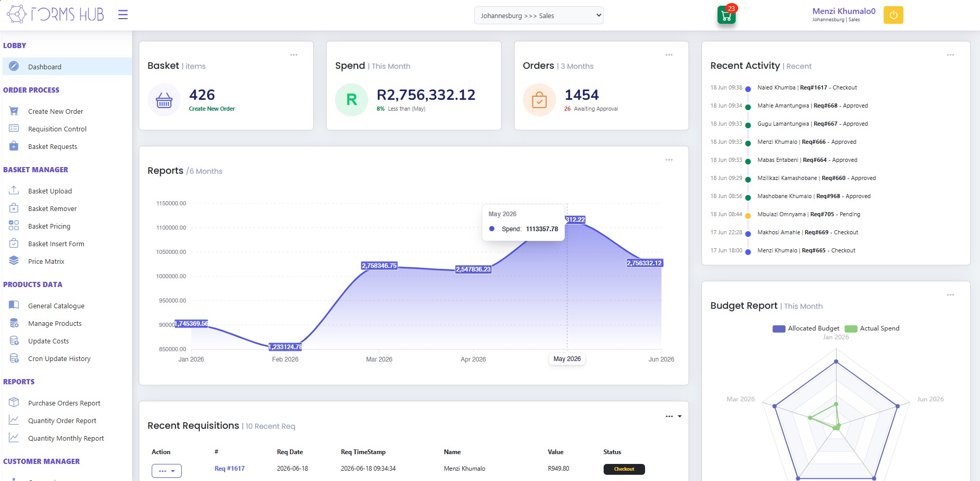Click the yellow power logout button
980x481 pixels.
[893, 15]
